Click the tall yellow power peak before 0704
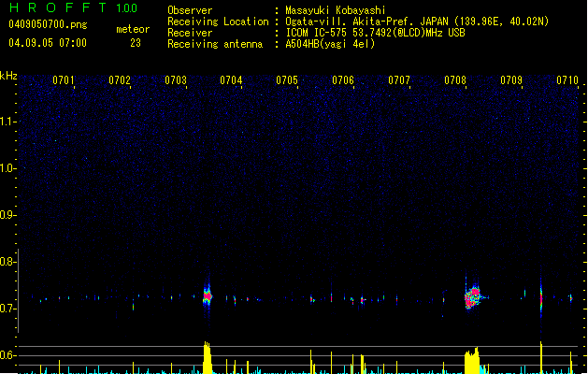The image size is (588, 374). pyautogui.click(x=208, y=357)
